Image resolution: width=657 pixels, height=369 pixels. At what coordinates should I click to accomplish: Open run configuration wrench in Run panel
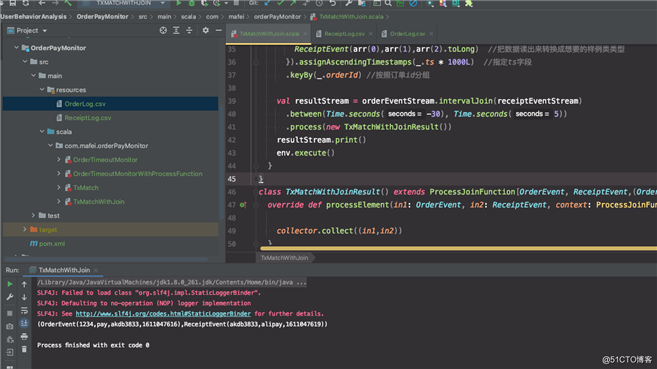10,297
